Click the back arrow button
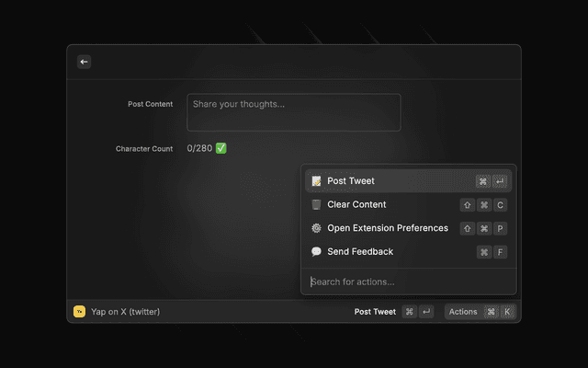Screen dimensions: 588x368 tap(85, 62)
